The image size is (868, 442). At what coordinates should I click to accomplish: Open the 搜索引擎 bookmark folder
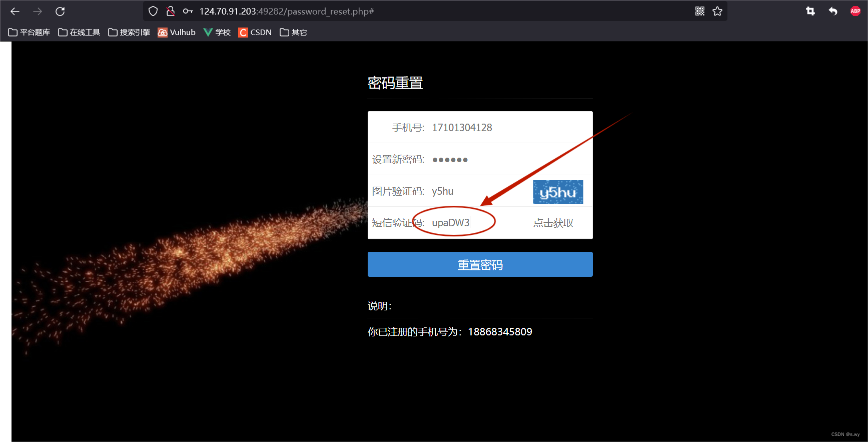(129, 32)
